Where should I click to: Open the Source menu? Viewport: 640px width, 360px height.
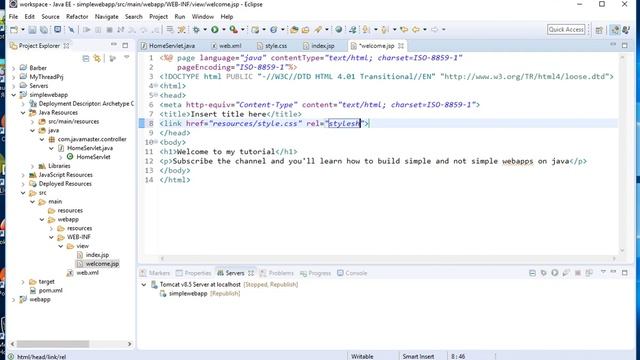coord(51,17)
